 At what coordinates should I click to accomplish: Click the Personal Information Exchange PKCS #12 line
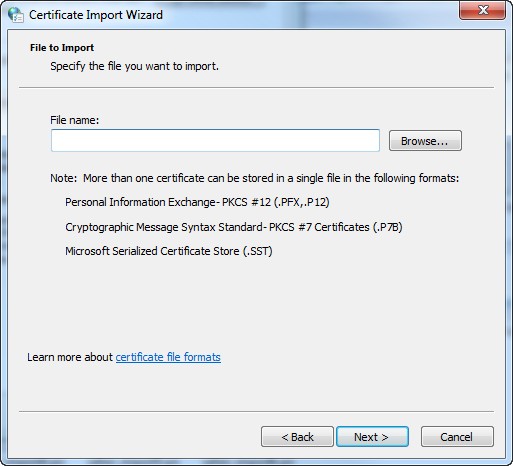click(197, 202)
